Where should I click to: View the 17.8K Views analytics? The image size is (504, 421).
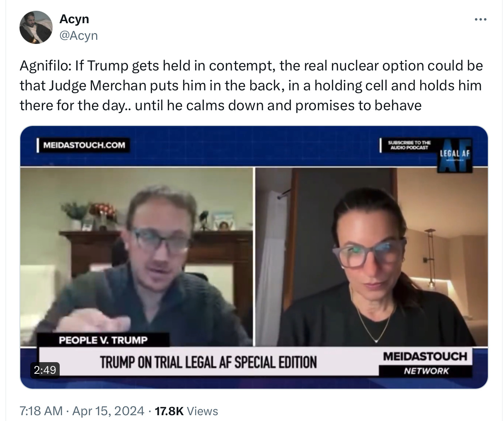186,411
